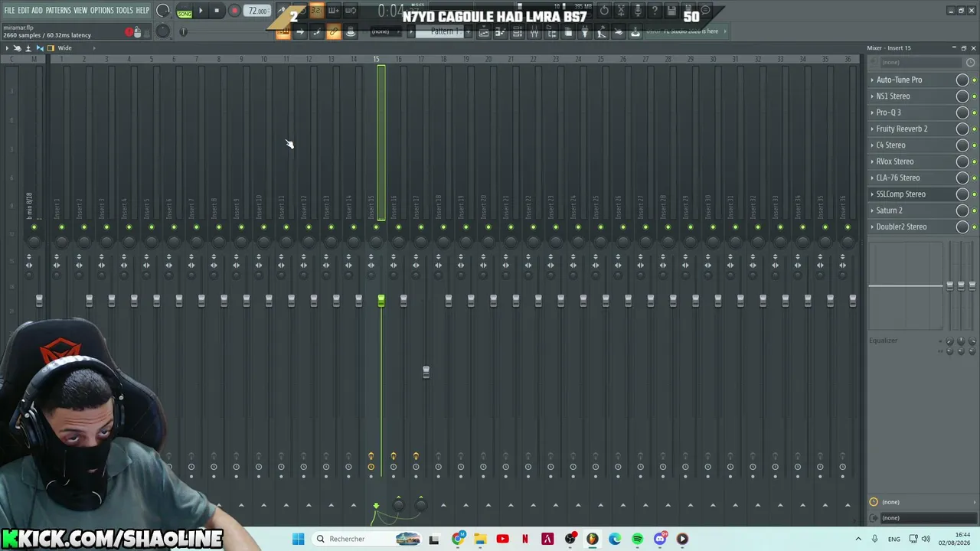The image size is (980, 551).
Task: Open the Pro-Q 3 plugin
Action: point(888,112)
